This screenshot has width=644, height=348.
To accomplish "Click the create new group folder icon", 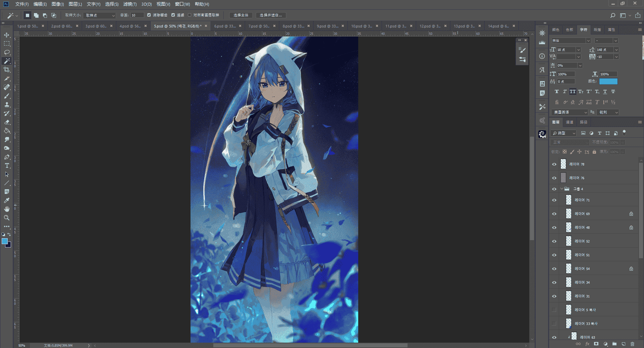I will (614, 344).
